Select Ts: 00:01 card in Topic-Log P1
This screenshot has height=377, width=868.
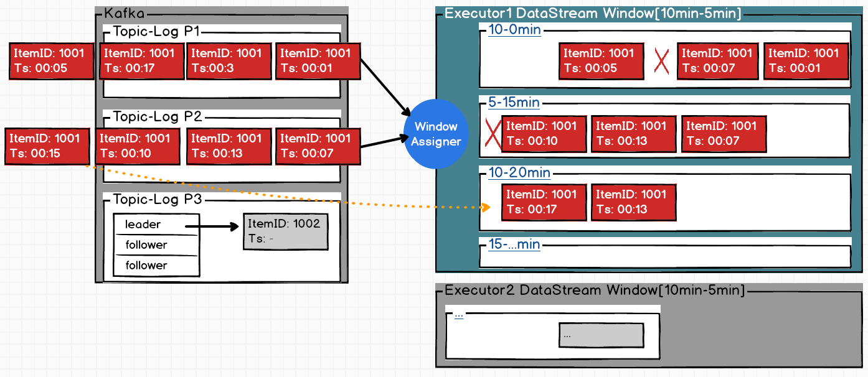[318, 61]
